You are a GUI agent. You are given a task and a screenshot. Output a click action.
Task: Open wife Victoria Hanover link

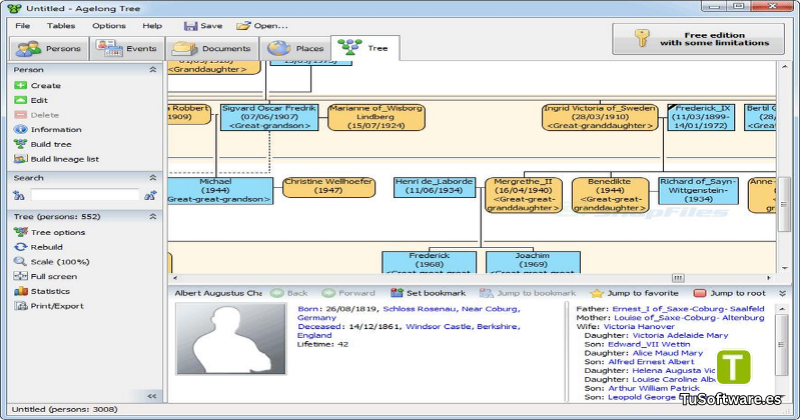point(639,327)
